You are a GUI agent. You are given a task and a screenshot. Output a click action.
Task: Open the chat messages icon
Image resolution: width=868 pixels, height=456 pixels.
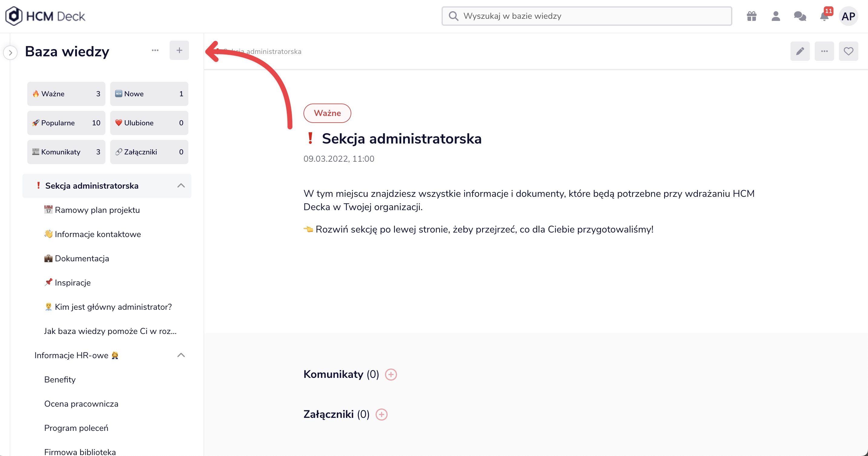800,16
